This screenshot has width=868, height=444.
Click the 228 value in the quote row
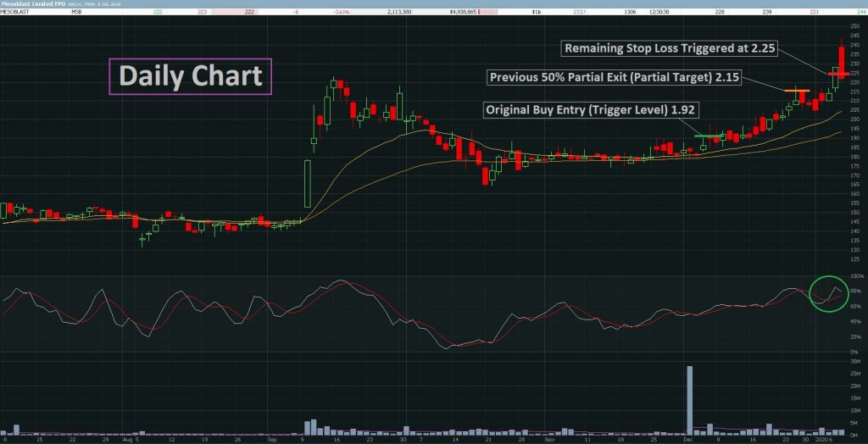719,11
